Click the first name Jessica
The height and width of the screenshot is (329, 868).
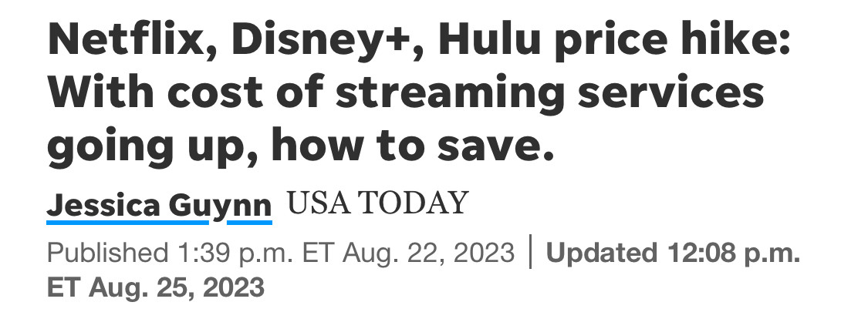pos(105,205)
